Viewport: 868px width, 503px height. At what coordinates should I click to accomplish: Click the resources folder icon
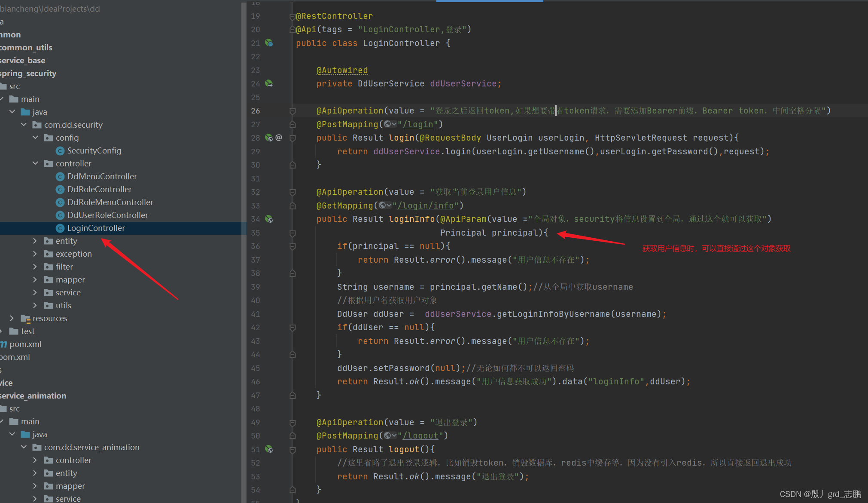tap(25, 319)
